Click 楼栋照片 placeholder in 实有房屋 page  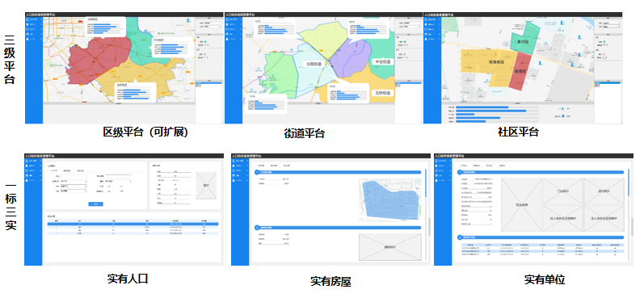click(390, 247)
